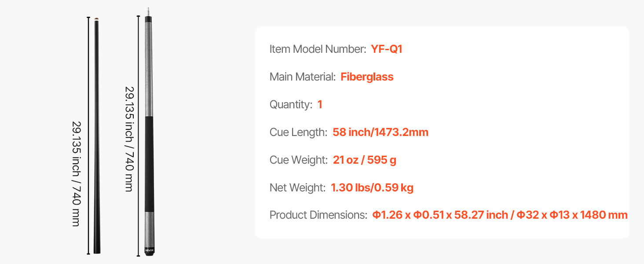Select the 1.30 lbs/0.59 kg net weight
The width and height of the screenshot is (644, 264).
click(372, 188)
